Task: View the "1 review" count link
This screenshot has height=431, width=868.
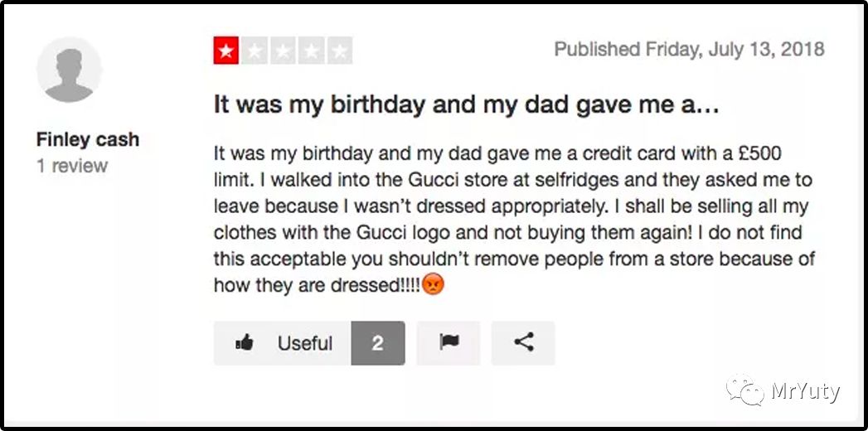Action: pos(72,166)
